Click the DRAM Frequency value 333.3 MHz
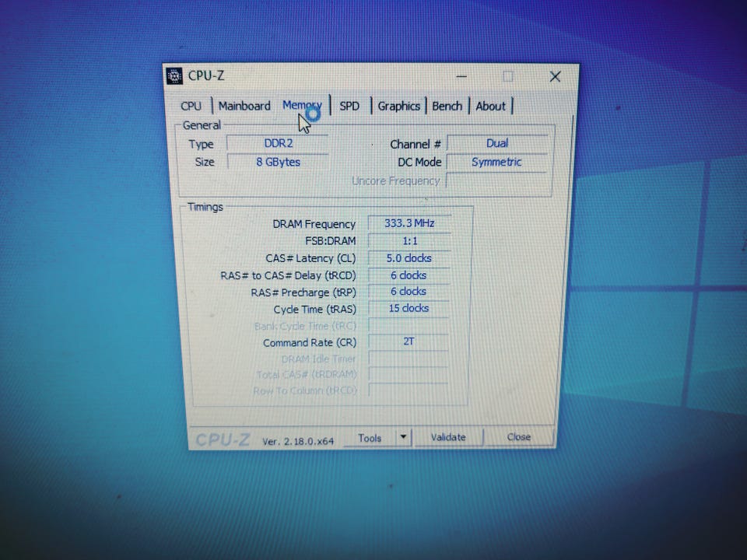The width and height of the screenshot is (747, 560). point(409,223)
